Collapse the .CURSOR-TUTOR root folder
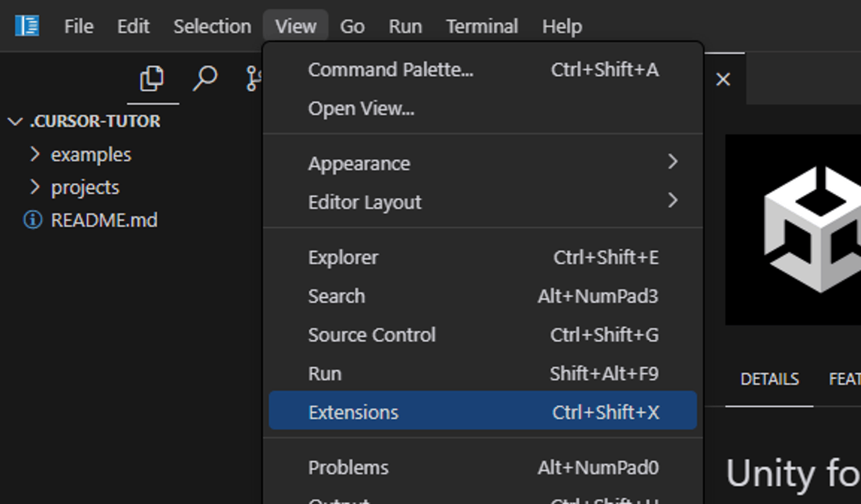861x504 pixels. coord(15,121)
